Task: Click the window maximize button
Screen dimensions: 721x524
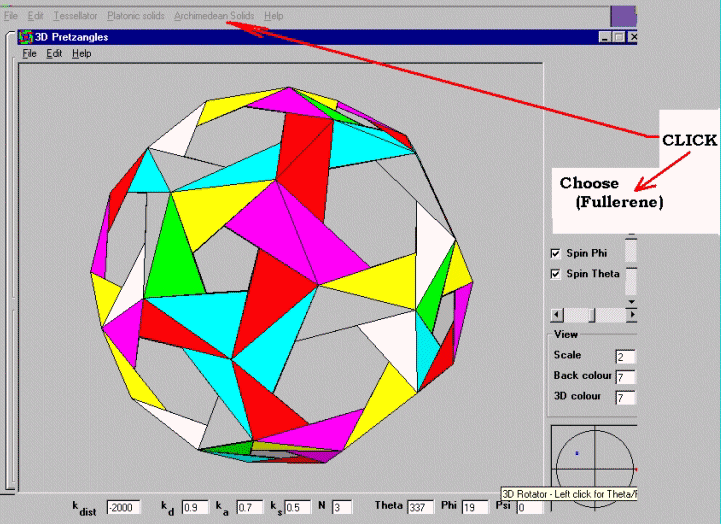Action: point(620,37)
